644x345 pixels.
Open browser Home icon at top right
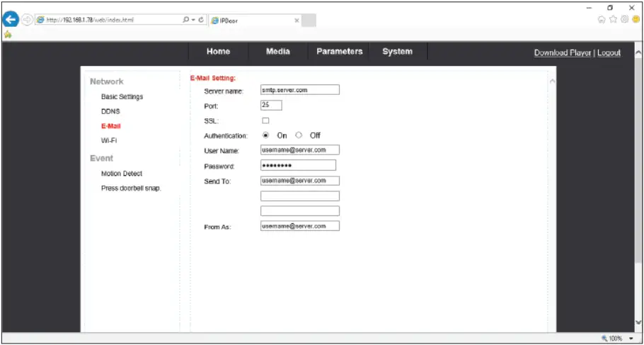tap(602, 19)
